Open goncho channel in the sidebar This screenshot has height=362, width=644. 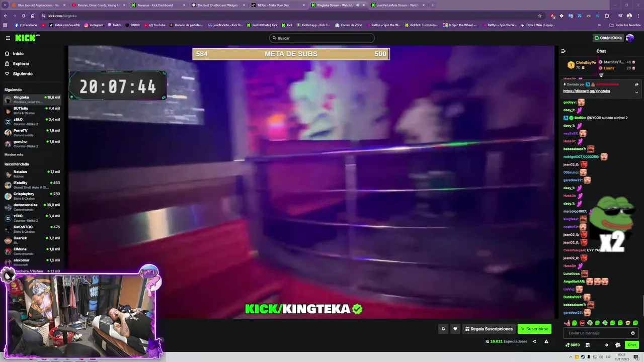coord(32,143)
